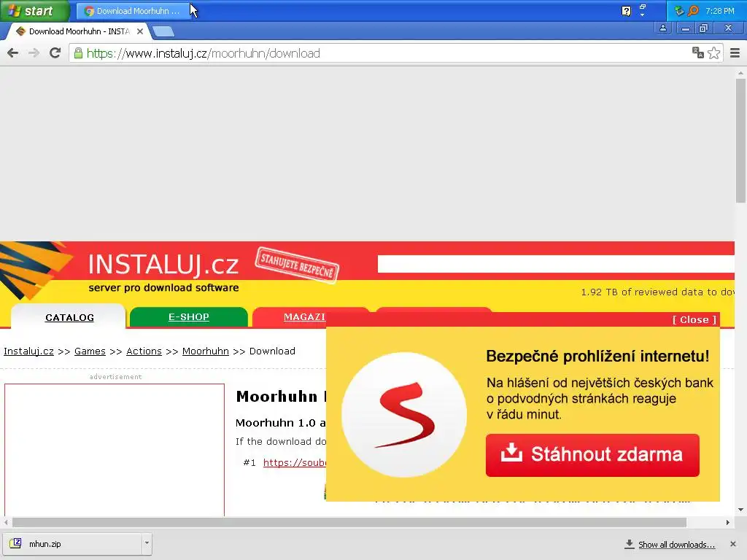Open the translate page icon in address bar
The width and height of the screenshot is (747, 560).
[698, 52]
